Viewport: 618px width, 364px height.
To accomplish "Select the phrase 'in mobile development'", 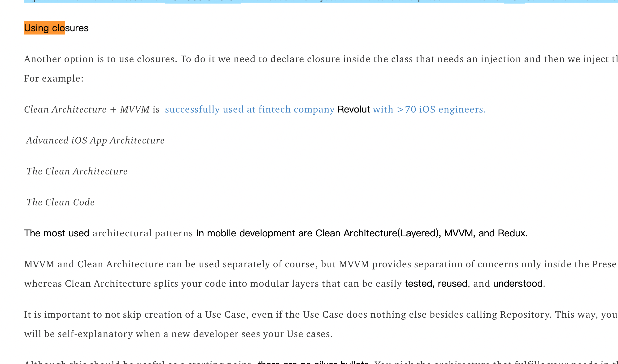I will click(x=246, y=233).
